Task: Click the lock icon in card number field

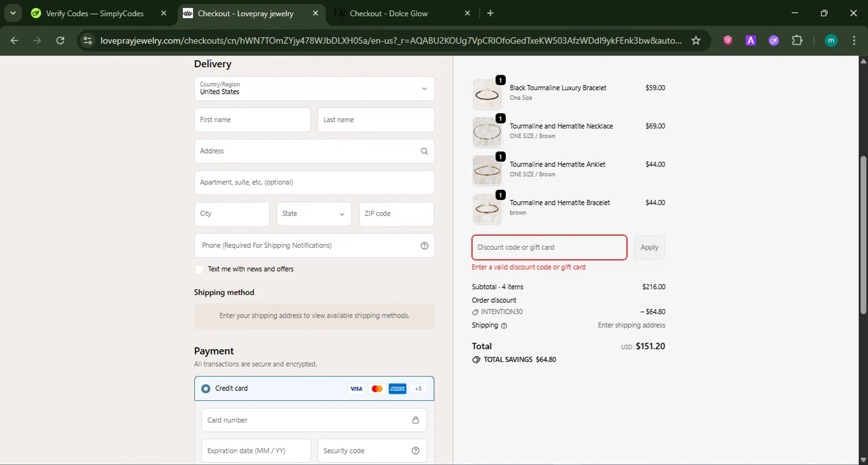Action: [x=415, y=420]
